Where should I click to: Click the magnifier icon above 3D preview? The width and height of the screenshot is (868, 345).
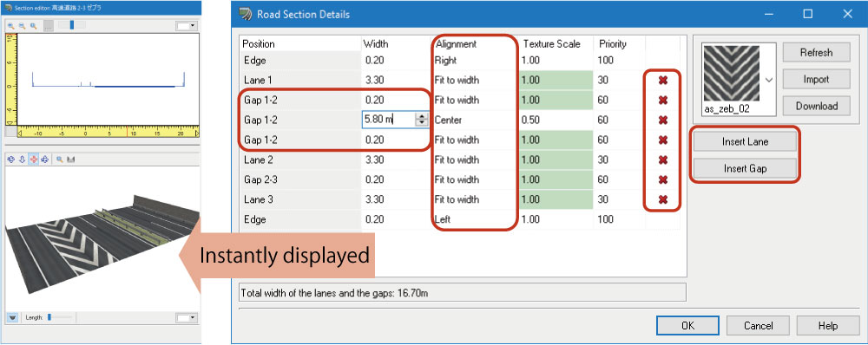(59, 159)
